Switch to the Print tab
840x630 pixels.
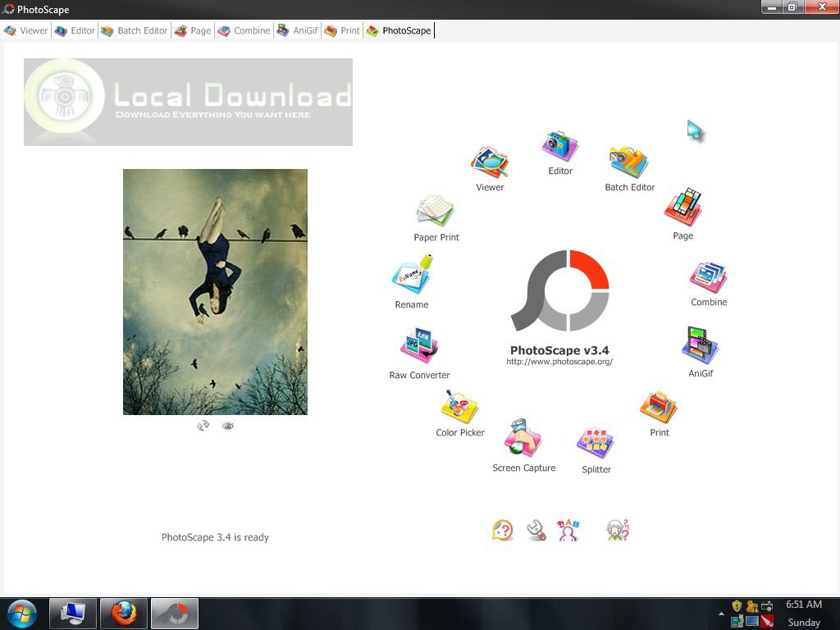pyautogui.click(x=342, y=30)
